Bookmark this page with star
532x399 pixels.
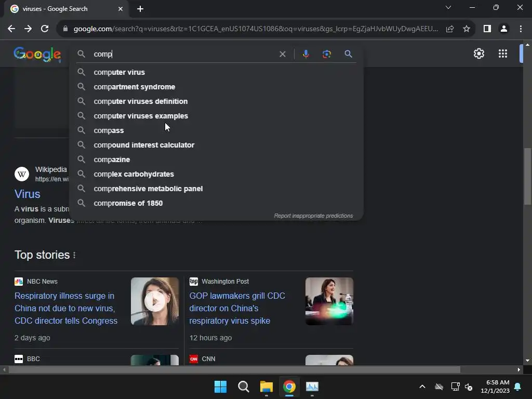pyautogui.click(x=467, y=29)
